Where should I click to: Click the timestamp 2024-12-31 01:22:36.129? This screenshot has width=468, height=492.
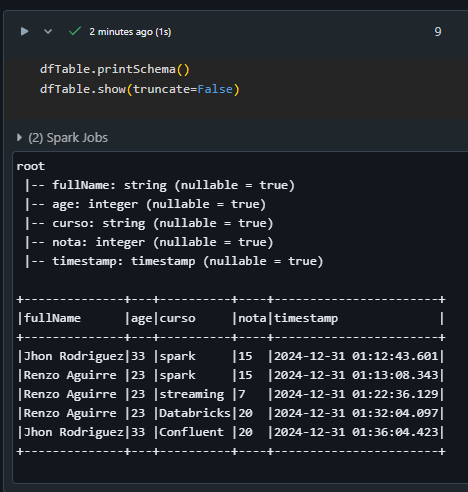[x=356, y=394]
